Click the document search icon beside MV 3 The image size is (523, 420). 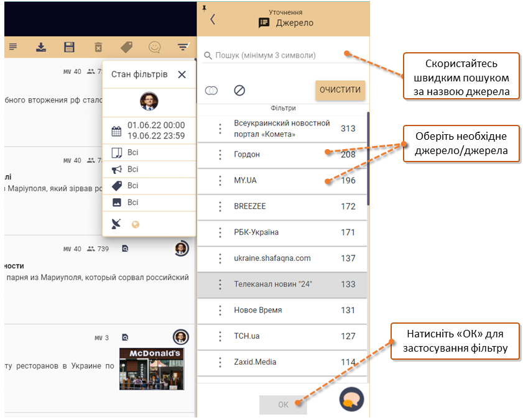[x=125, y=337]
